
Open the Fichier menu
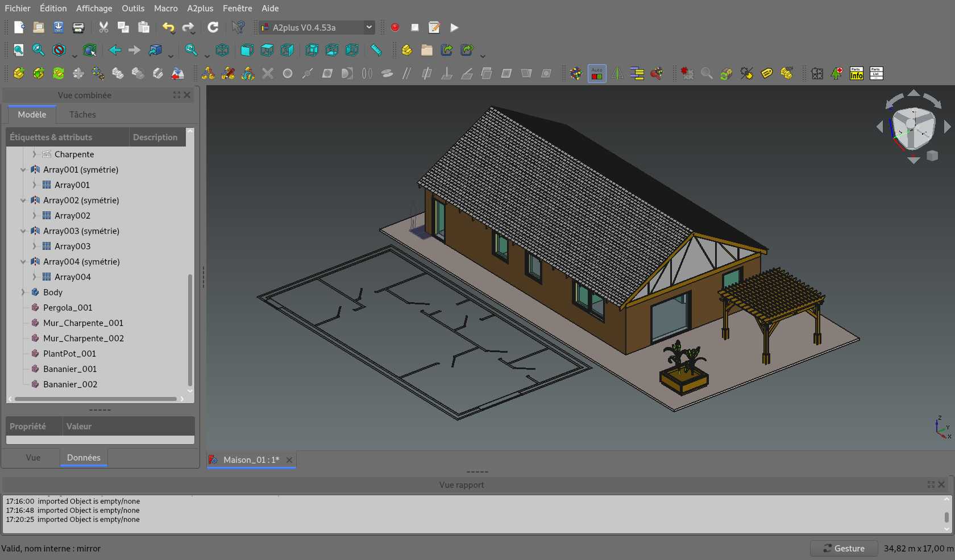coord(18,8)
